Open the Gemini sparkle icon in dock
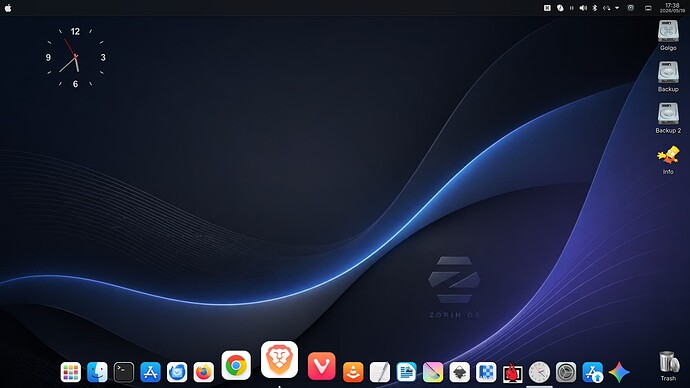The image size is (690, 388). [619, 372]
